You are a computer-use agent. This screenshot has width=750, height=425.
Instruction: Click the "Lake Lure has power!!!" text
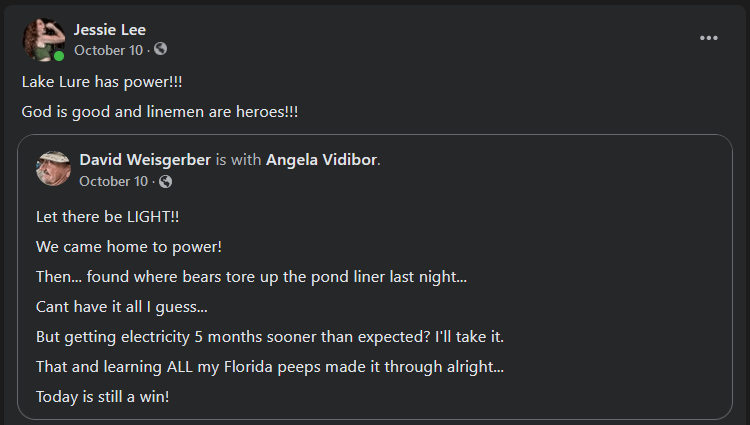point(101,82)
